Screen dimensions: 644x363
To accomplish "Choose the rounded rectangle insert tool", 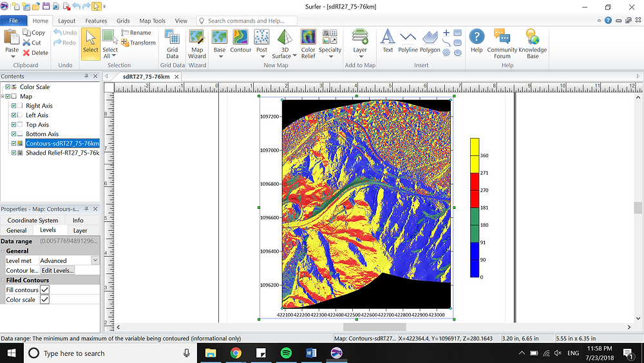I will point(457,43).
